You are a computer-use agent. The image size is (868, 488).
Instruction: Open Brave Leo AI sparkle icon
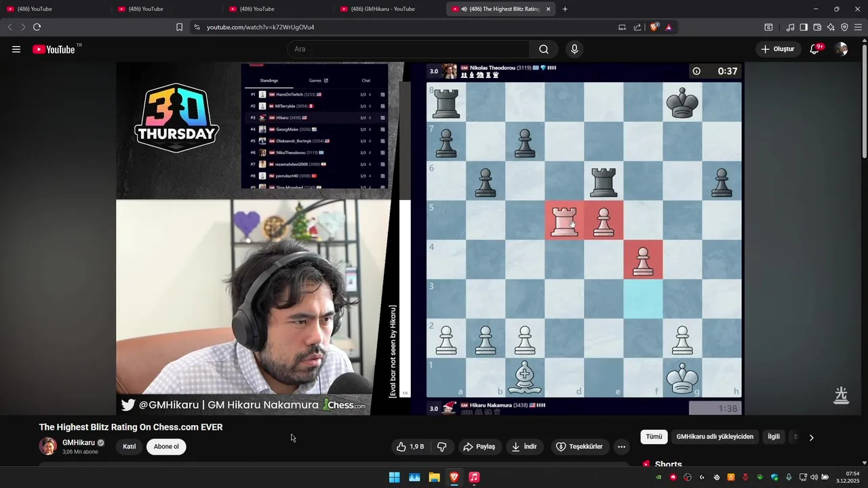[831, 27]
